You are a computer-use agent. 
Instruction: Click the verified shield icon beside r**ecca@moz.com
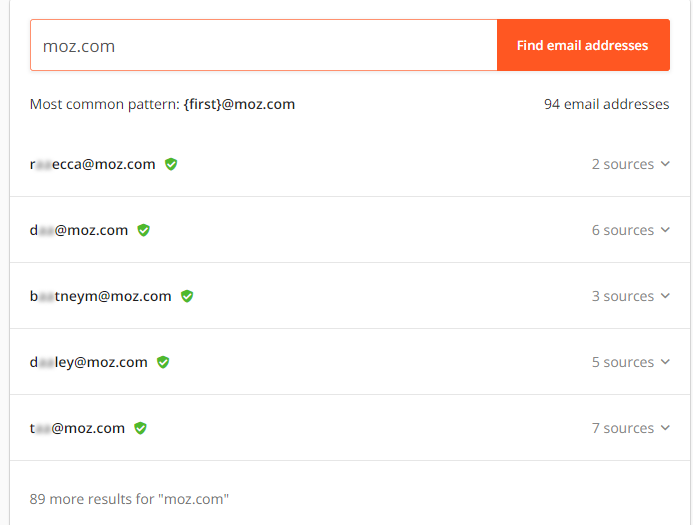[x=171, y=164]
